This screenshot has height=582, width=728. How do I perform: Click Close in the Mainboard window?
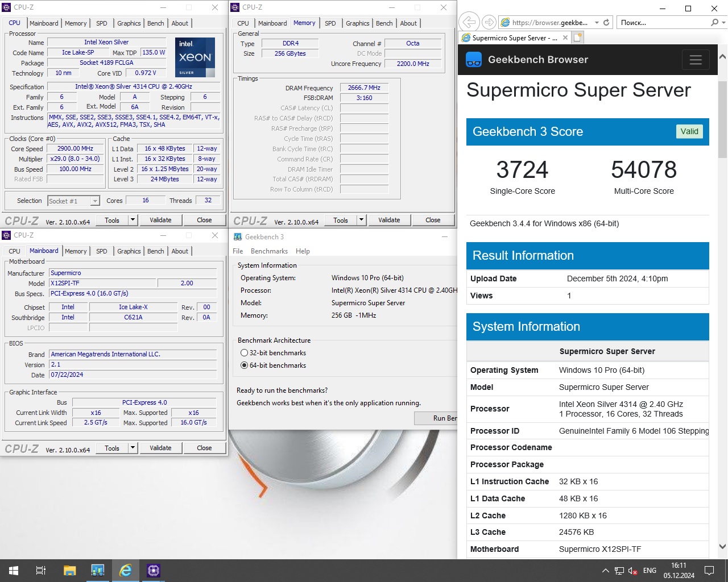(204, 448)
